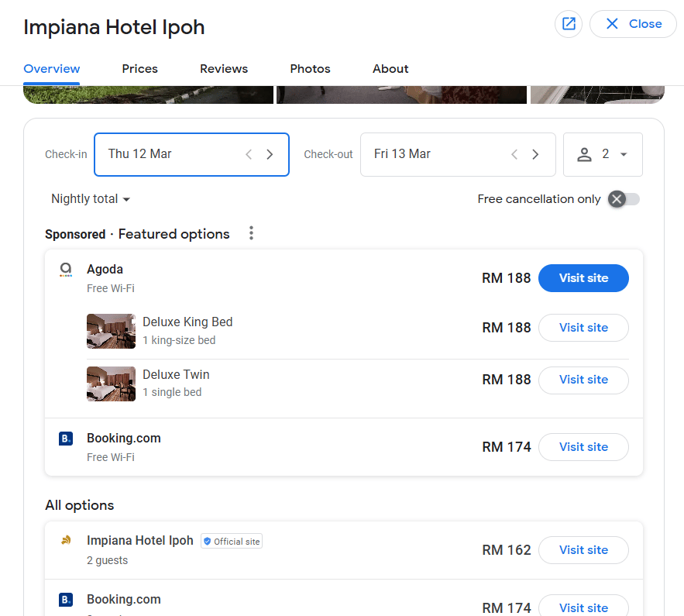
Task: Click the Agoda logo icon
Action: tap(66, 270)
